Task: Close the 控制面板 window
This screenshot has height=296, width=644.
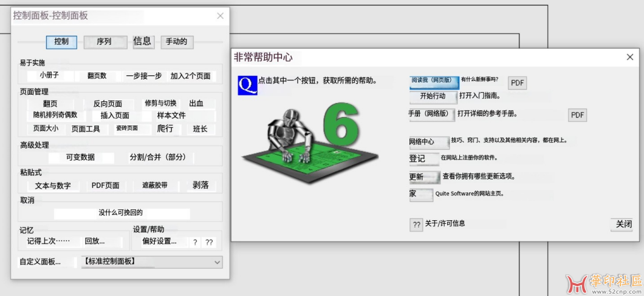Action: coord(220,16)
